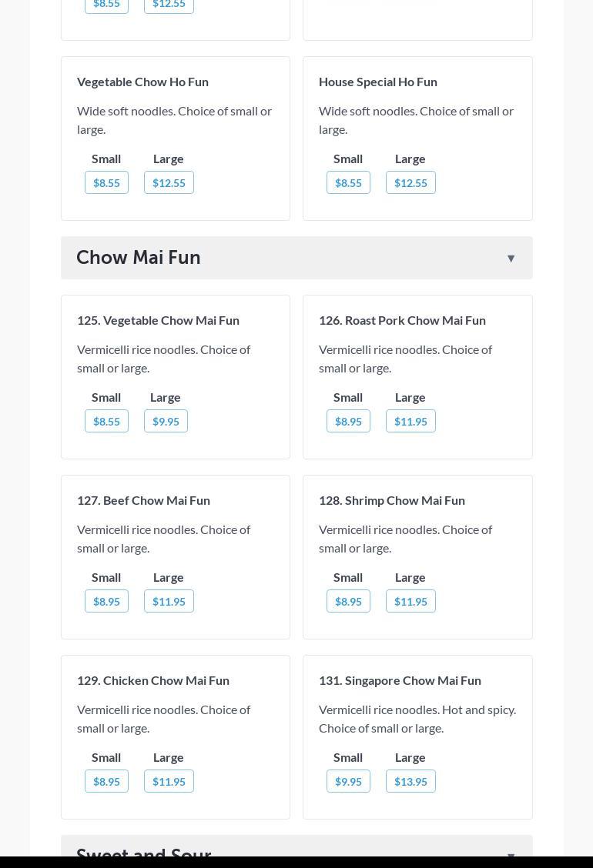
Task: Open the 131. Singapore Chow Mai Fun item
Action: coord(400,680)
